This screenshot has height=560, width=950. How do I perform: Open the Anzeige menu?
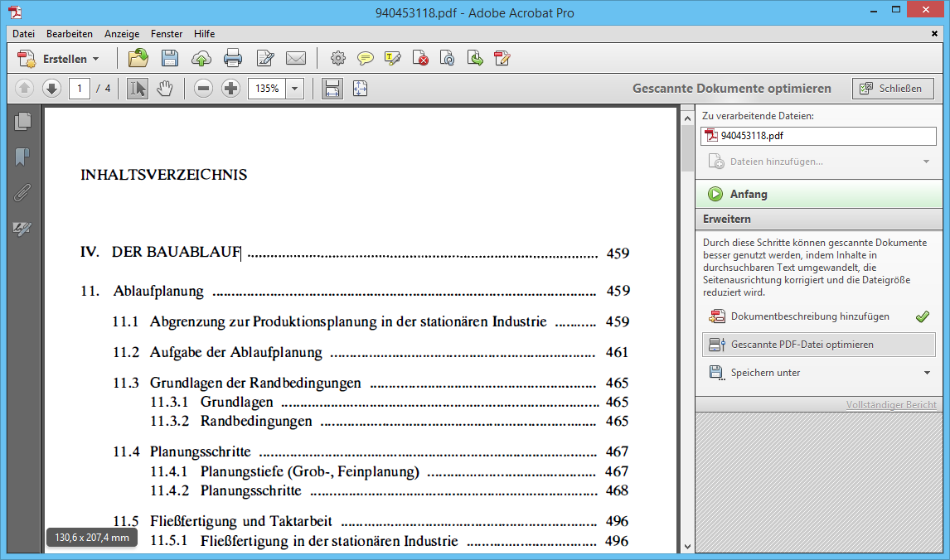[x=122, y=34]
